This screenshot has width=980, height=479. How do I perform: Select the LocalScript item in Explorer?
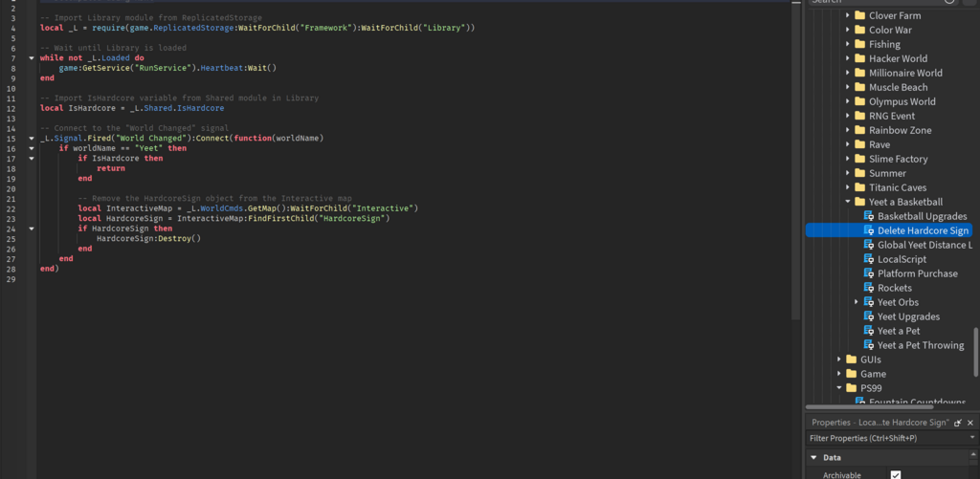(x=902, y=259)
